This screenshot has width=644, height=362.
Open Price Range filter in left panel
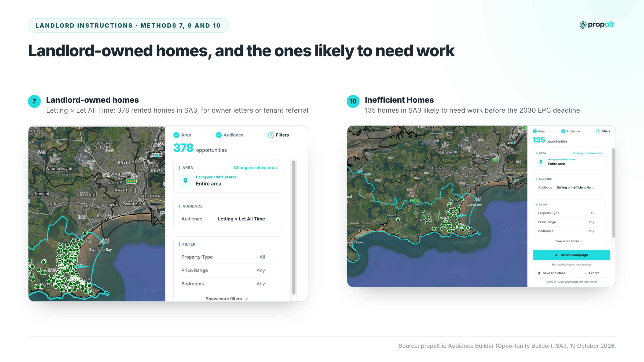tap(228, 270)
